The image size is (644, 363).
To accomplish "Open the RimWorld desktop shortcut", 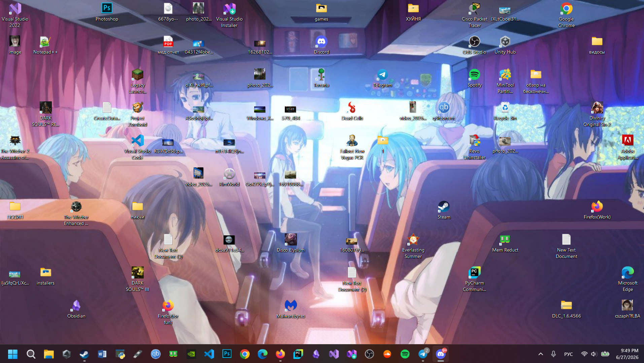I will point(229,177).
